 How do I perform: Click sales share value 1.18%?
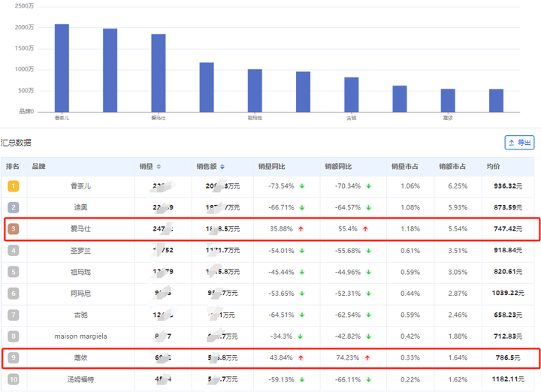tap(410, 229)
